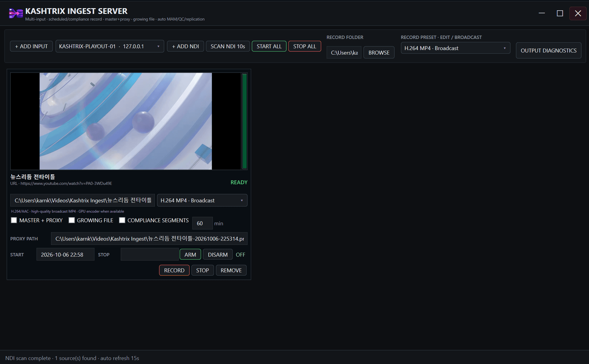
Task: Click the DISARM button
Action: (x=218, y=255)
